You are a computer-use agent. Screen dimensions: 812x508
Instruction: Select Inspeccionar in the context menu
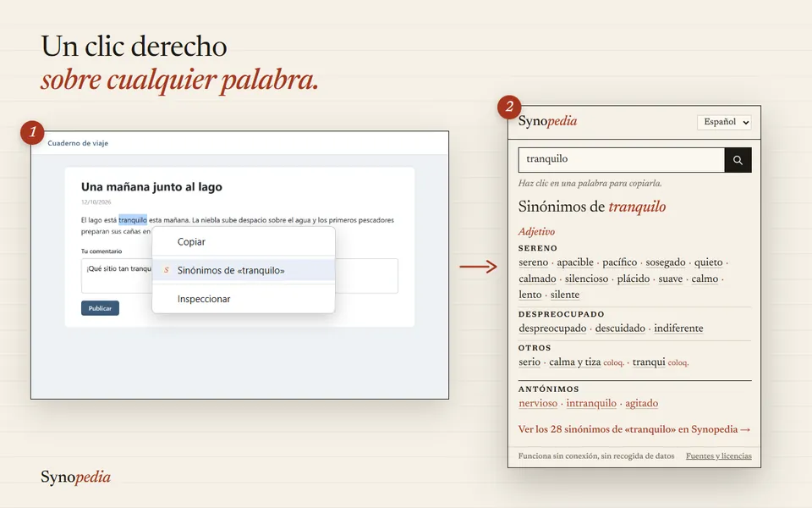pyautogui.click(x=244, y=299)
